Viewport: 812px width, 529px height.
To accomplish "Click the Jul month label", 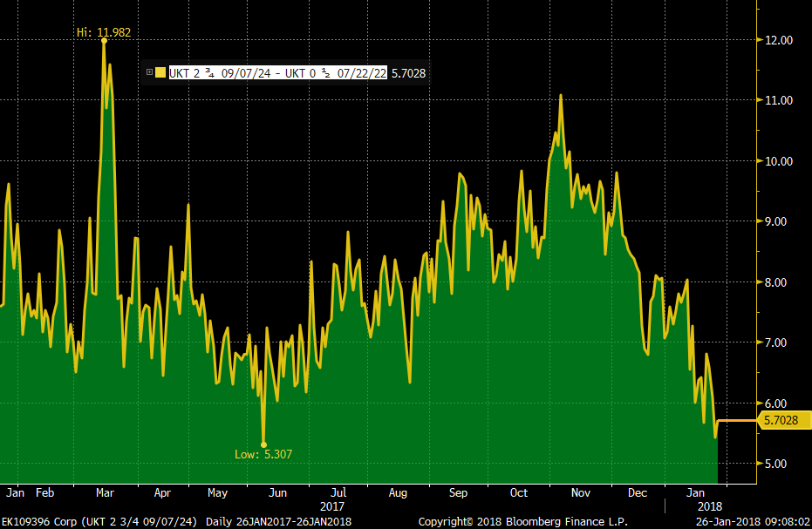I will coord(338,492).
